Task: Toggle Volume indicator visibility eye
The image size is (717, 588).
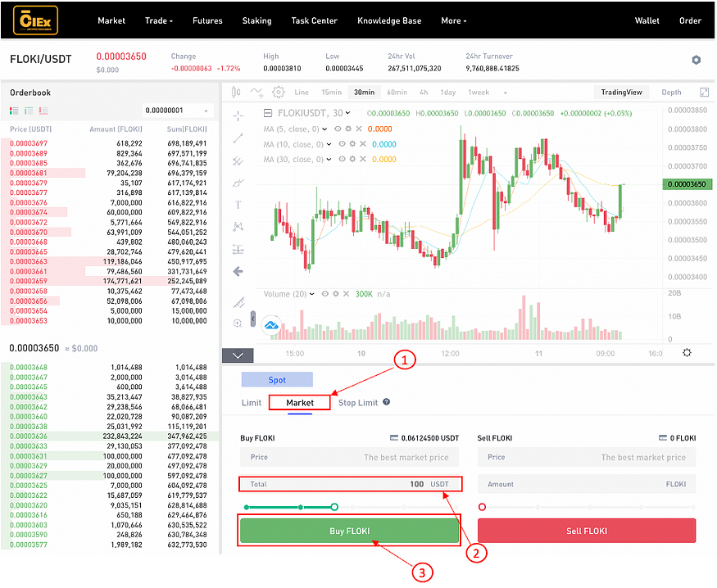Action: (x=325, y=294)
